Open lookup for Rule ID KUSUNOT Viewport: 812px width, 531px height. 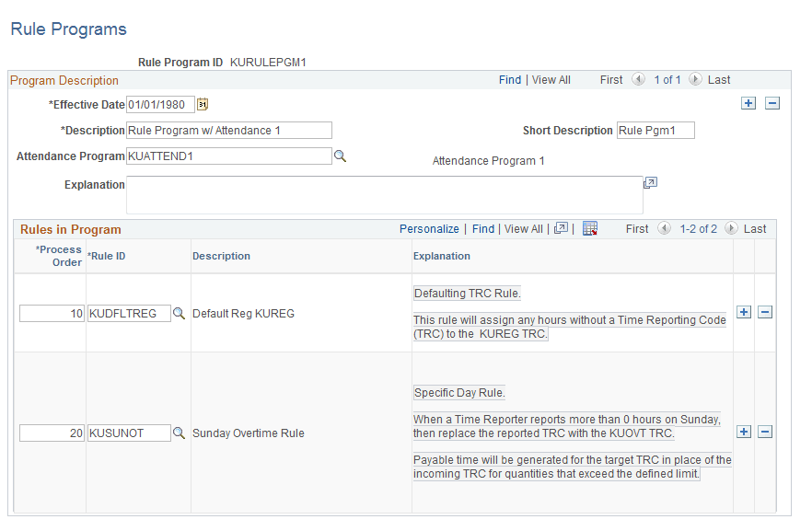[x=179, y=433]
